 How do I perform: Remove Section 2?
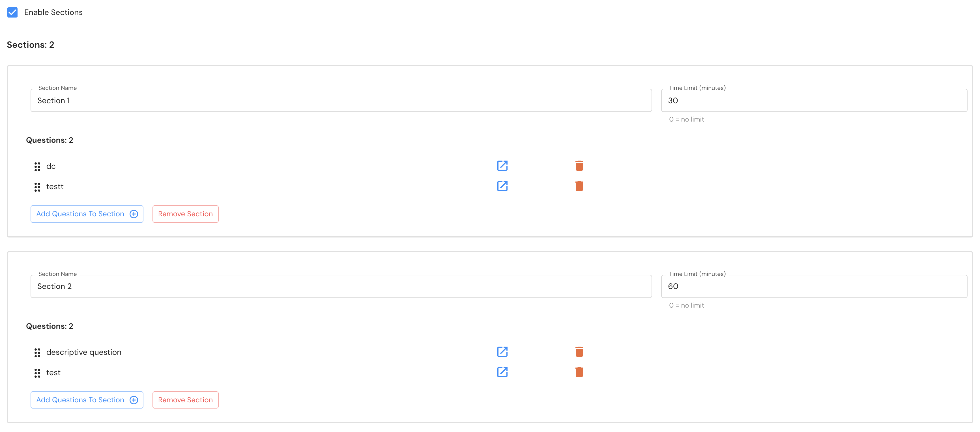click(185, 400)
